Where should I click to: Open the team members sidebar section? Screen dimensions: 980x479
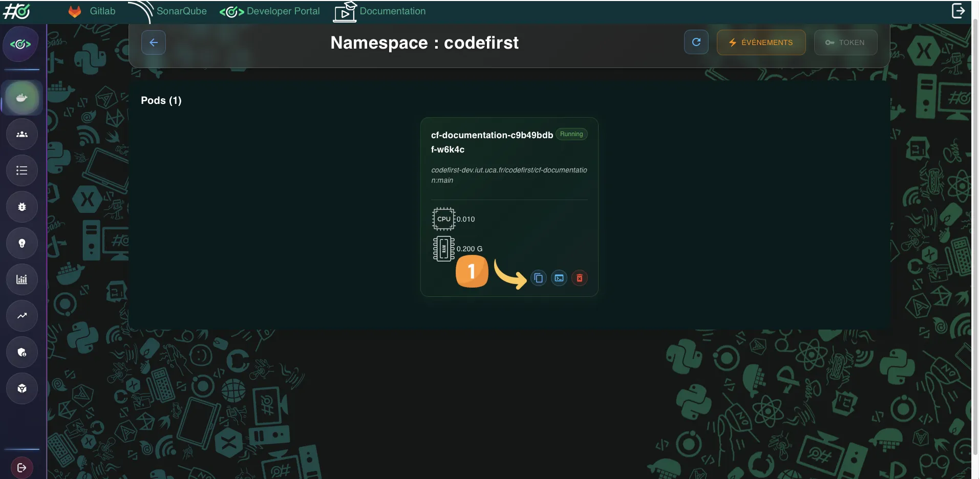(x=22, y=134)
